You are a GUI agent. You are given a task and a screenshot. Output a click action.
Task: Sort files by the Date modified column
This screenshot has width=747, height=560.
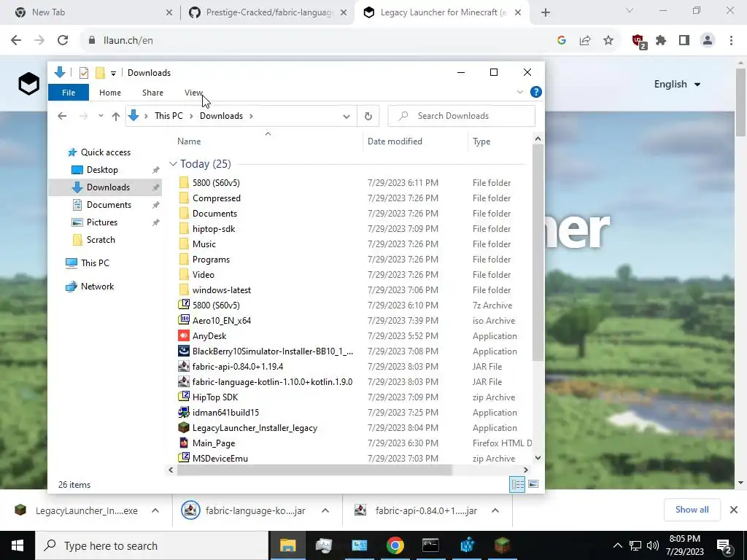[395, 141]
